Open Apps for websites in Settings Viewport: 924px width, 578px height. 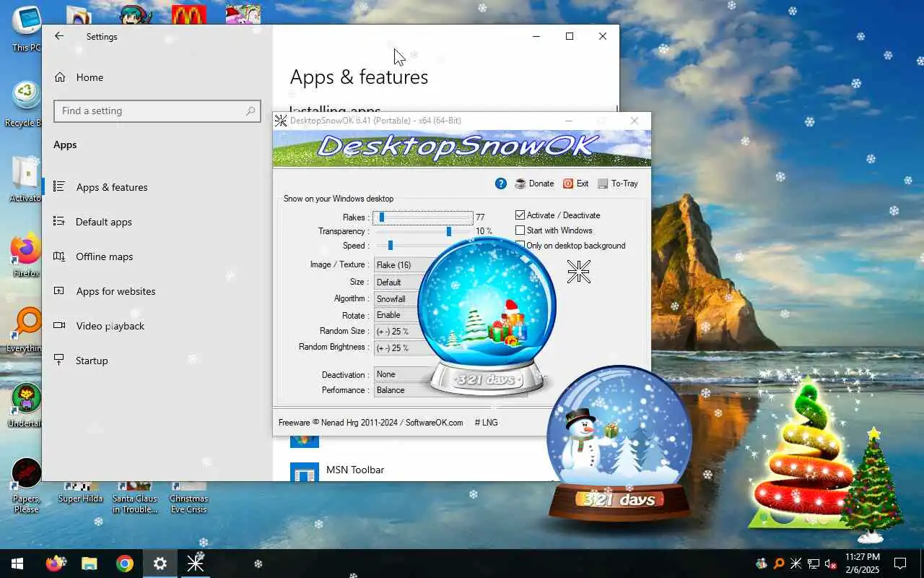[157, 291]
